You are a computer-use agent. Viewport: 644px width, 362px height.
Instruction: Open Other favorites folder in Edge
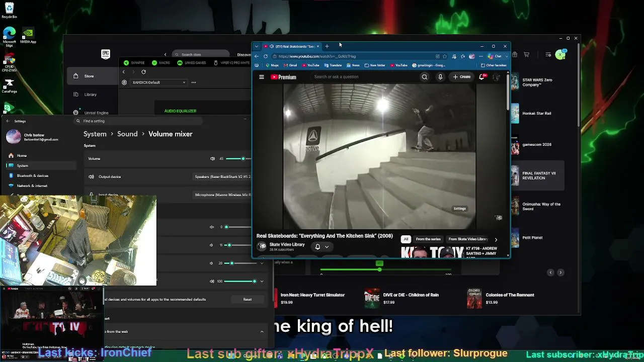(494, 65)
